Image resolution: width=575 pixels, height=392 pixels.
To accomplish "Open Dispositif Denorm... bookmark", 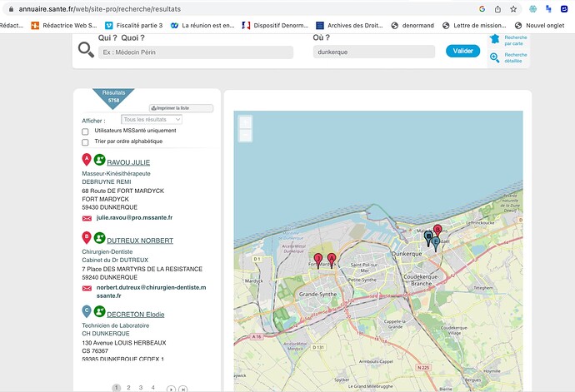I will (275, 25).
